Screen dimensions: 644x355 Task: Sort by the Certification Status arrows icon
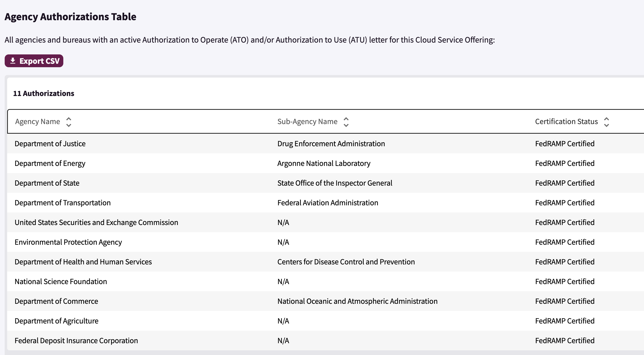click(607, 122)
